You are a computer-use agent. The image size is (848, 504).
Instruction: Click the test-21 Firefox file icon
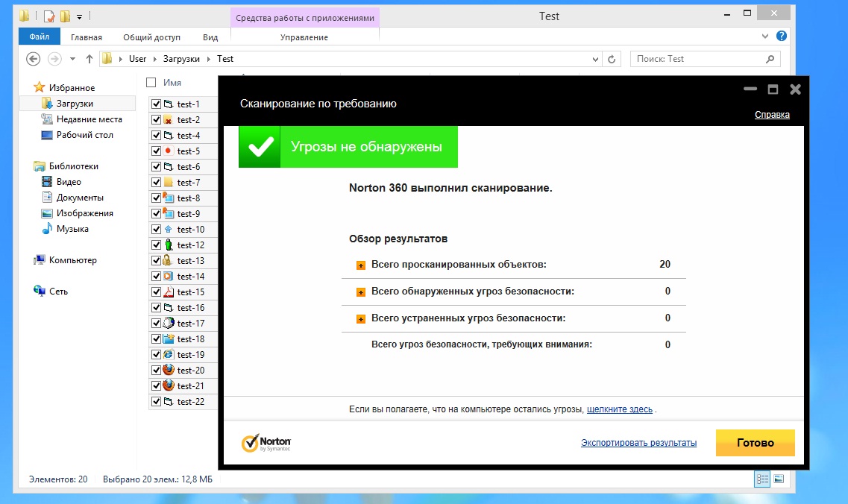click(x=169, y=385)
